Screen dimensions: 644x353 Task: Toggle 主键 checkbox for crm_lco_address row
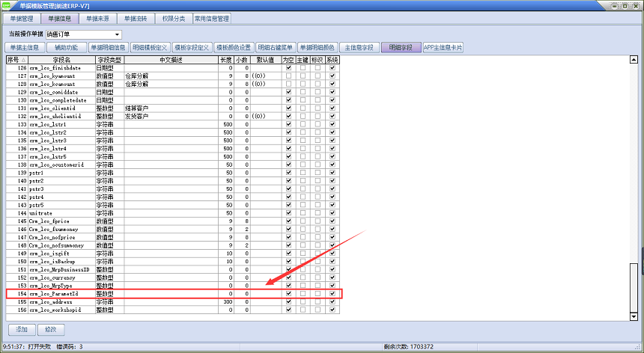tap(303, 301)
